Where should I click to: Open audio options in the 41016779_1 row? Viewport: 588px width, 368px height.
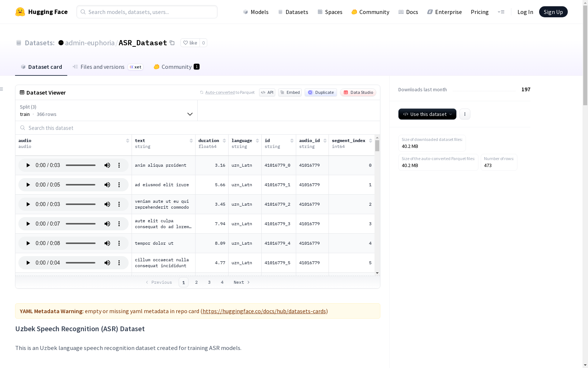tap(119, 185)
